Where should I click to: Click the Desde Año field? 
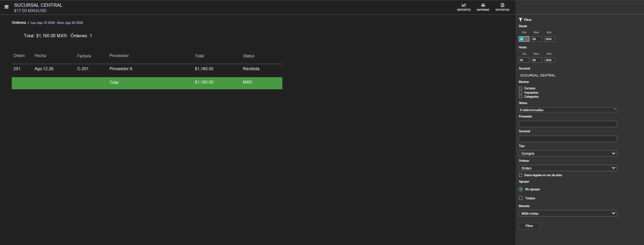[550, 39]
